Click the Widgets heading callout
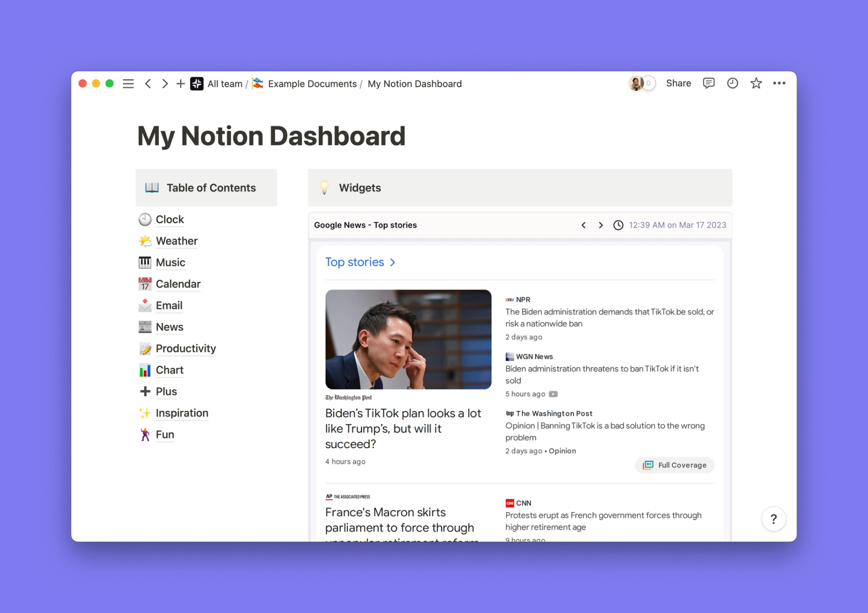Screen dimensions: 868x613 coord(520,188)
